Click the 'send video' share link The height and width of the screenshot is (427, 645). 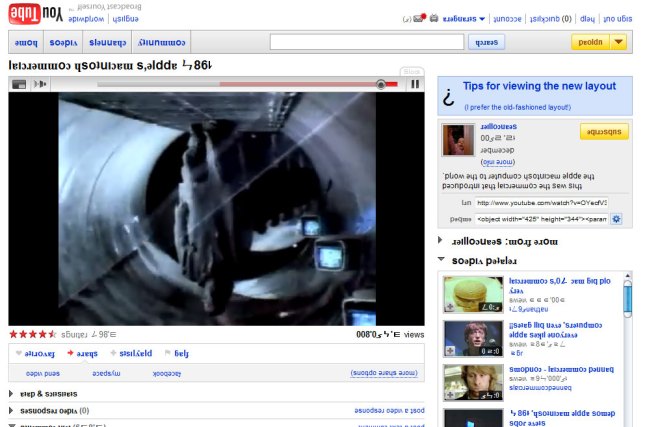pyautogui.click(x=43, y=374)
